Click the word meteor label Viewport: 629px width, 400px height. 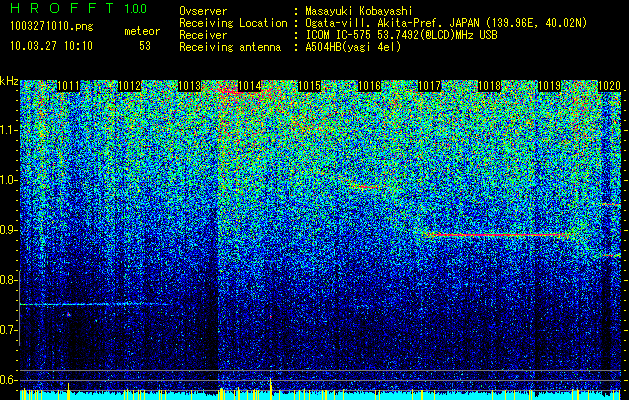coord(142,31)
